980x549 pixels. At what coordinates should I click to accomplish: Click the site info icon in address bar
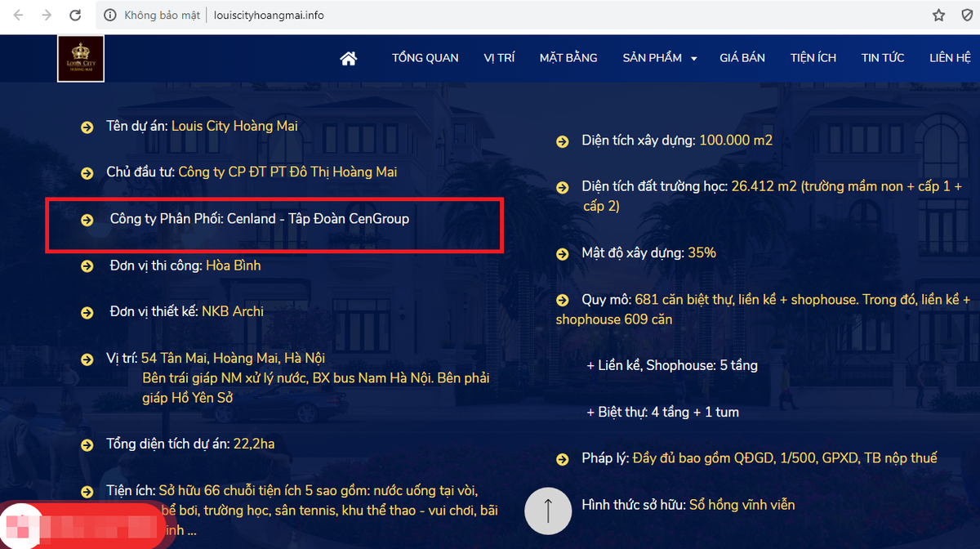pos(109,15)
